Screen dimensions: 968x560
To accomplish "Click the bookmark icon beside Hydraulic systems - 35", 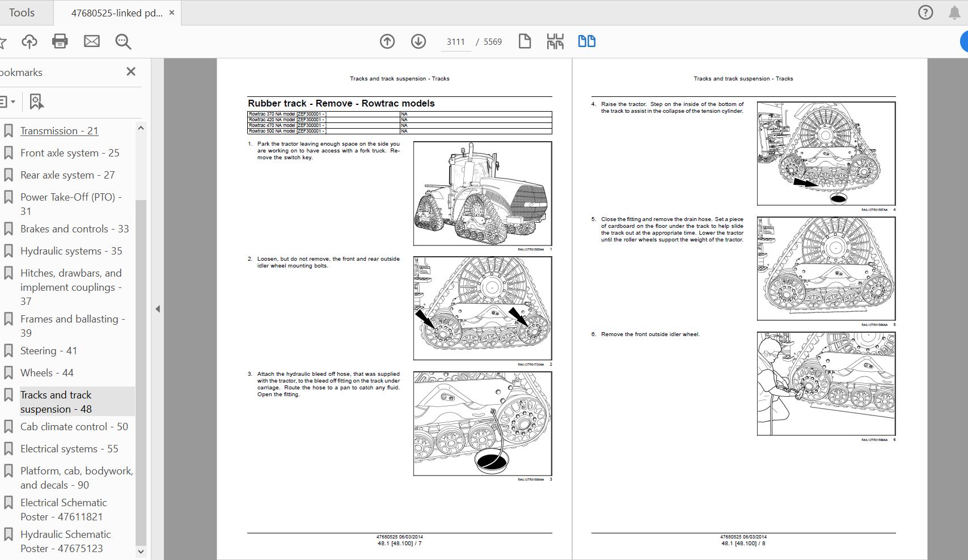I will click(9, 251).
